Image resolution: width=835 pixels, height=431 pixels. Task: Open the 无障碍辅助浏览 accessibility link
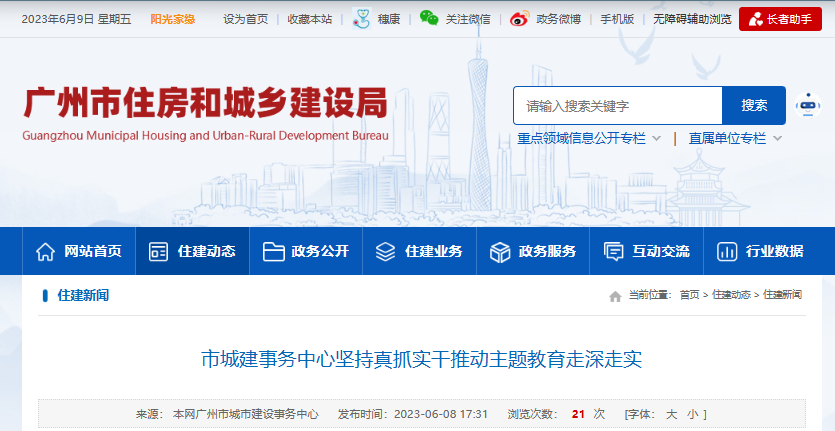(x=692, y=19)
